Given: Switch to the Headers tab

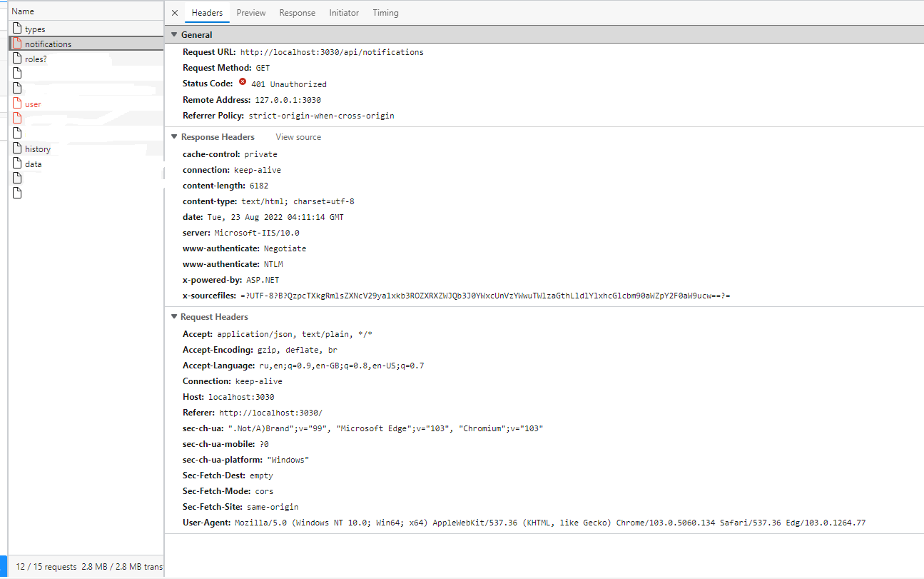Looking at the screenshot, I should pyautogui.click(x=207, y=13).
